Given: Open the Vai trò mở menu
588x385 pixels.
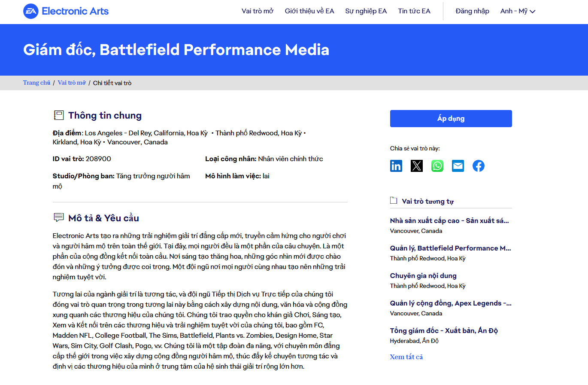Looking at the screenshot, I should (258, 11).
